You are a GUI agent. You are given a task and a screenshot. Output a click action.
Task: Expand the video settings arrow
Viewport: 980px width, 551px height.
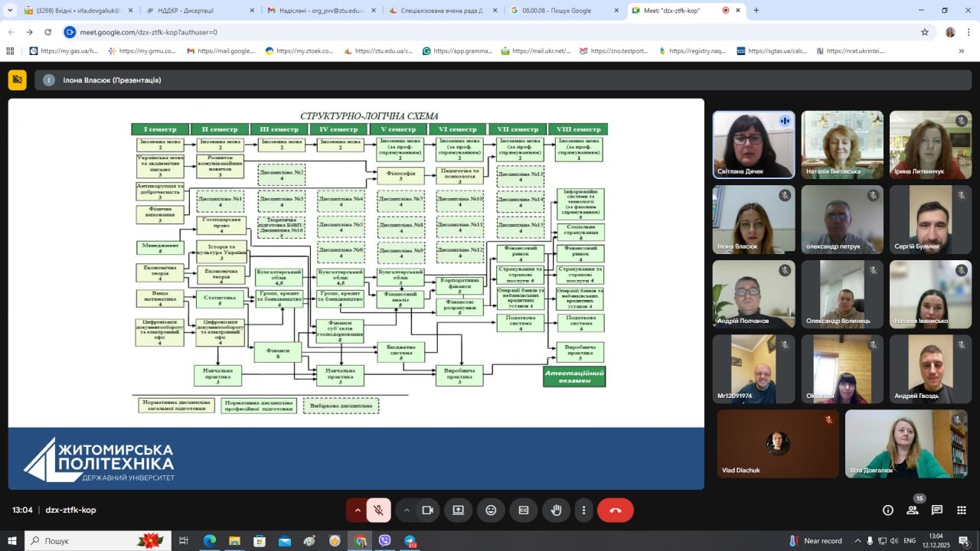click(x=407, y=510)
